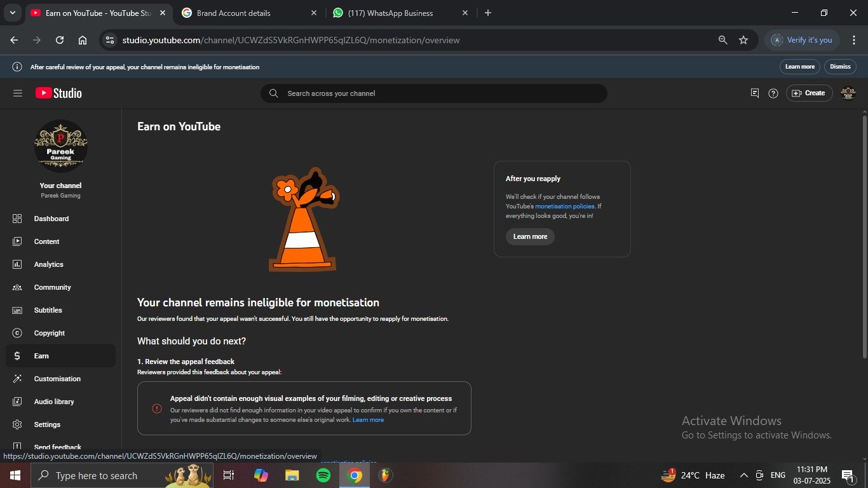868x488 pixels.
Task: Select the Earn menu item
Action: tap(60, 356)
